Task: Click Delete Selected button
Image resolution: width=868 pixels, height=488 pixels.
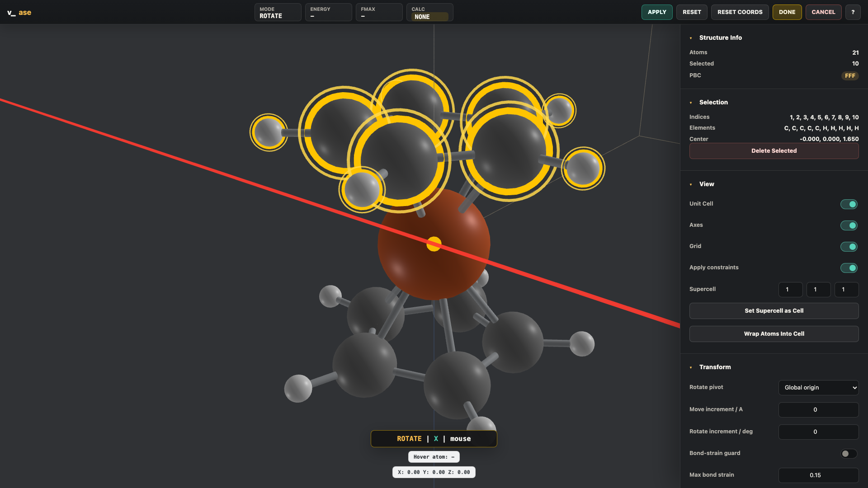Action: (774, 151)
